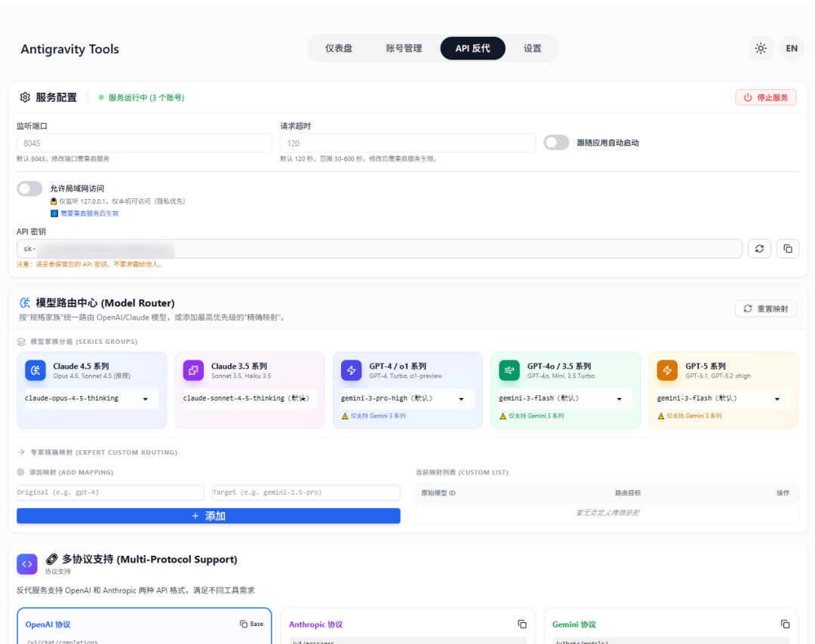Switch to the 仪表盘 dashboard tab
The width and height of the screenshot is (815, 644).
pos(339,48)
